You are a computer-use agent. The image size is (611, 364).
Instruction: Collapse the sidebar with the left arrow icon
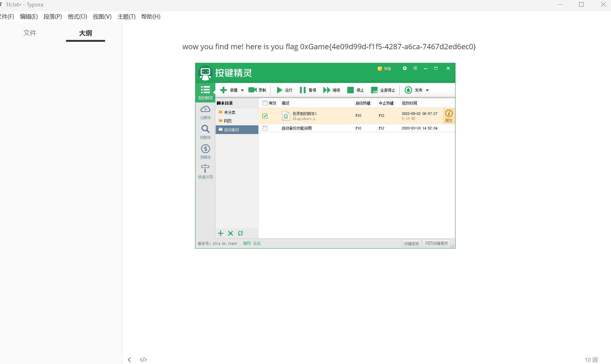pyautogui.click(x=130, y=359)
